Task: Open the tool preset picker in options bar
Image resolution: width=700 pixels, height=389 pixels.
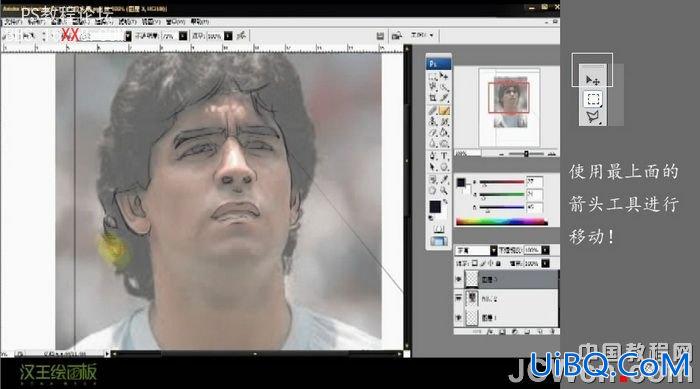Action: pyautogui.click(x=10, y=36)
